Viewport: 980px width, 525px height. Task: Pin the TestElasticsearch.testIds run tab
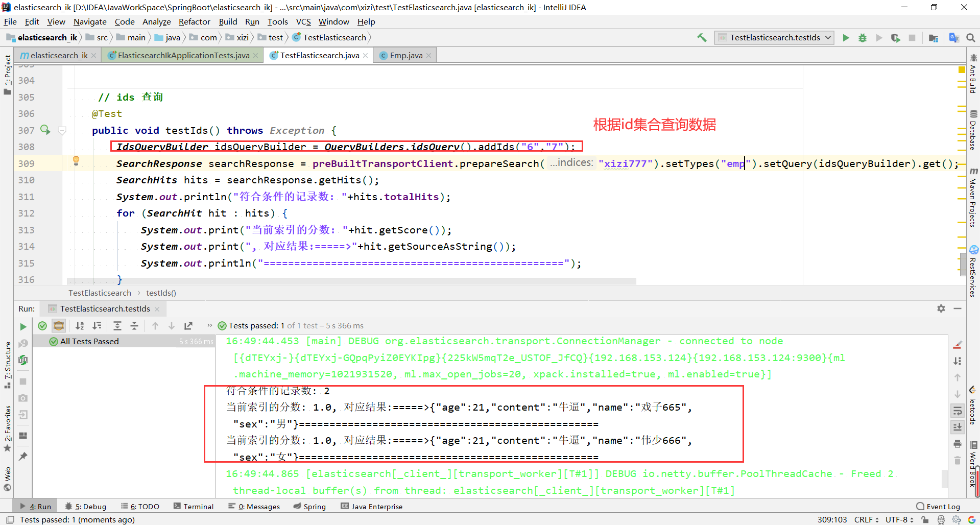point(23,456)
